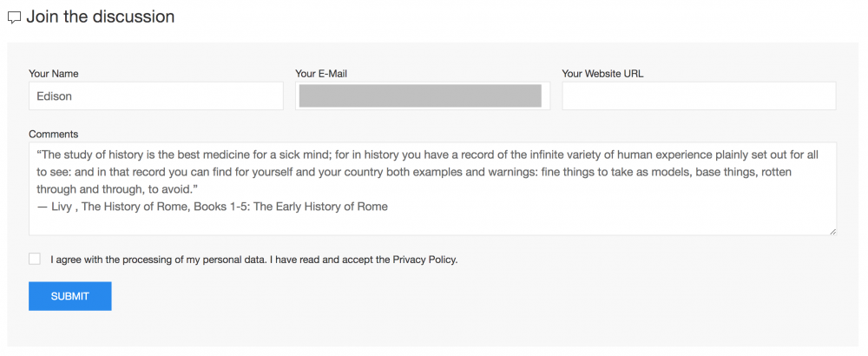
Task: Open the Privacy Policy text link
Action: [x=424, y=260]
